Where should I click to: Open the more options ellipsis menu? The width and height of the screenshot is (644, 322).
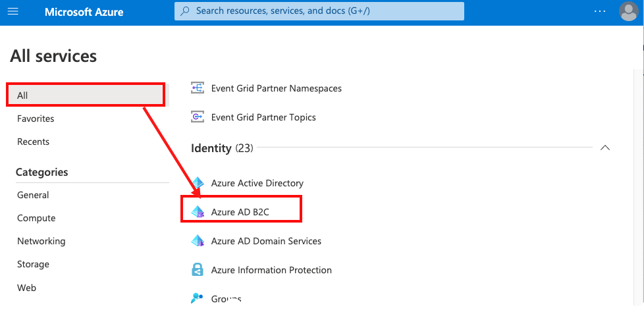[599, 12]
